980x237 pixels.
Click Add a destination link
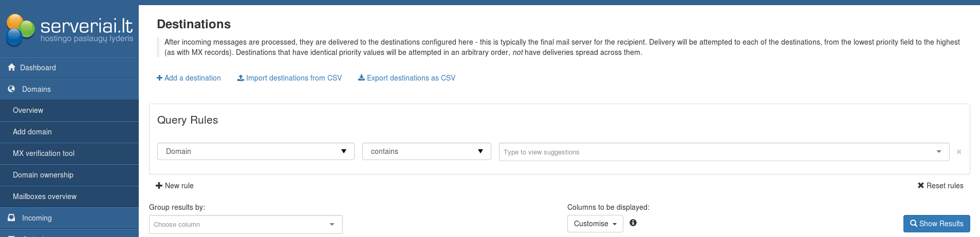pos(189,78)
